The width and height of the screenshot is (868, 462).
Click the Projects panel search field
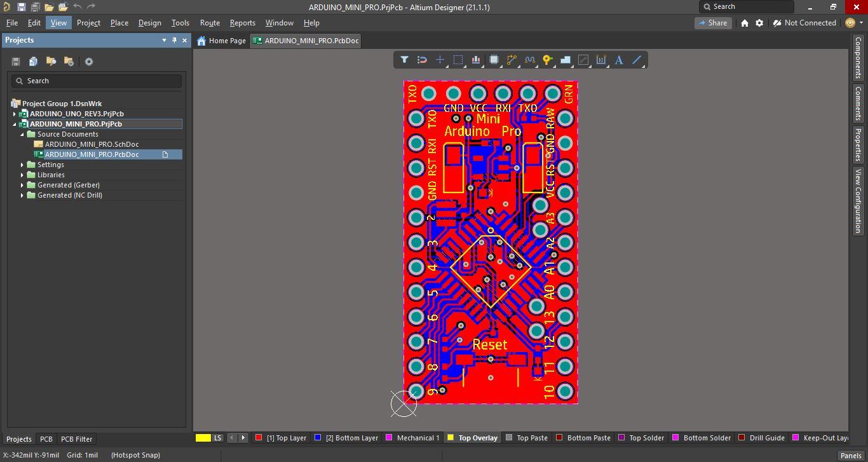pyautogui.click(x=97, y=81)
